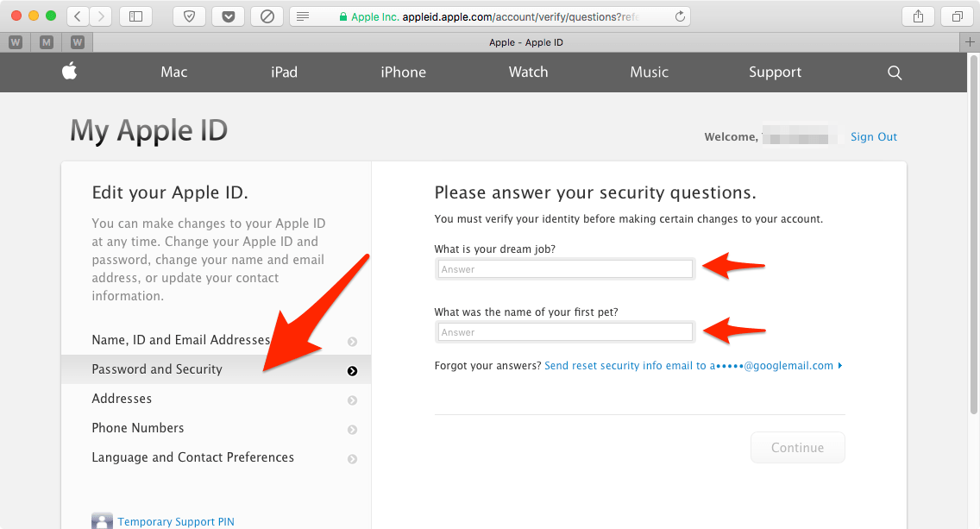Screen dimensions: 980x529
Task: Reload the Apple ID page
Action: click(680, 17)
